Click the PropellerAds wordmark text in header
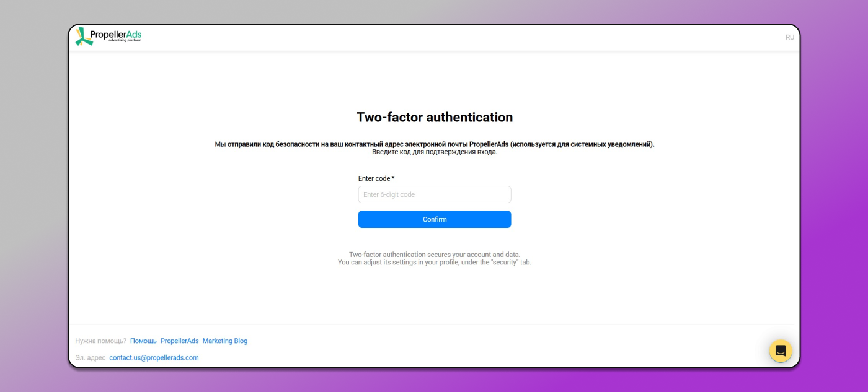 (116, 33)
